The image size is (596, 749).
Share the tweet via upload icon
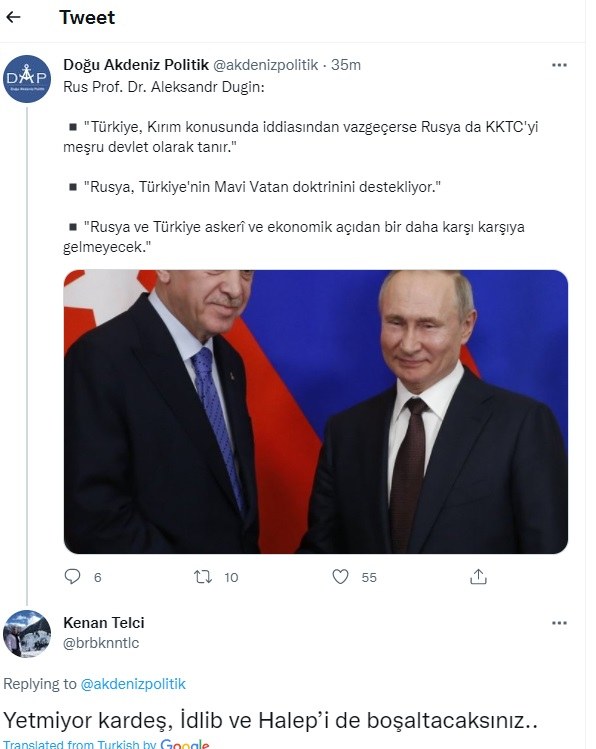click(x=478, y=577)
